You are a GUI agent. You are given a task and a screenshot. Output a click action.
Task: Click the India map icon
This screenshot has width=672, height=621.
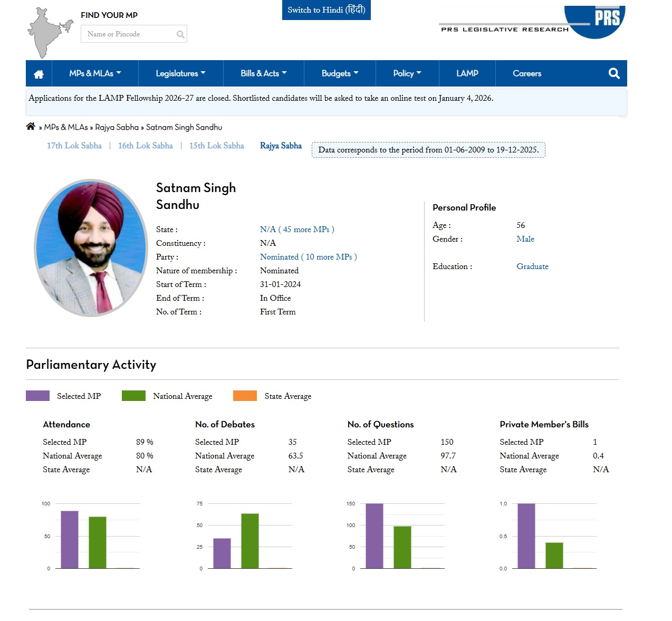click(48, 32)
